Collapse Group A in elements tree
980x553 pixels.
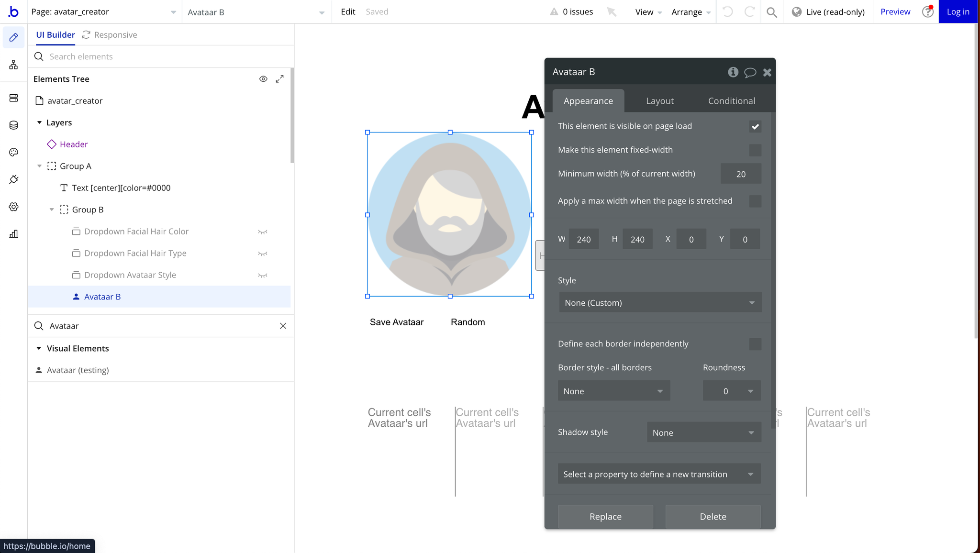40,166
